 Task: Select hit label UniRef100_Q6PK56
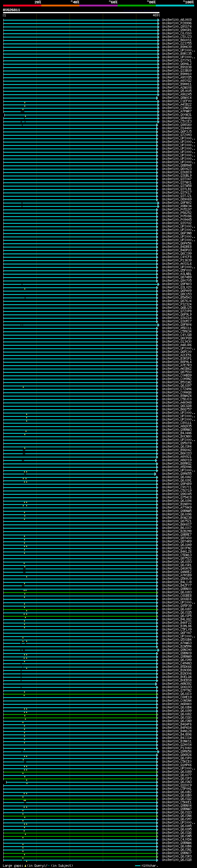pyautogui.click(x=177, y=243)
